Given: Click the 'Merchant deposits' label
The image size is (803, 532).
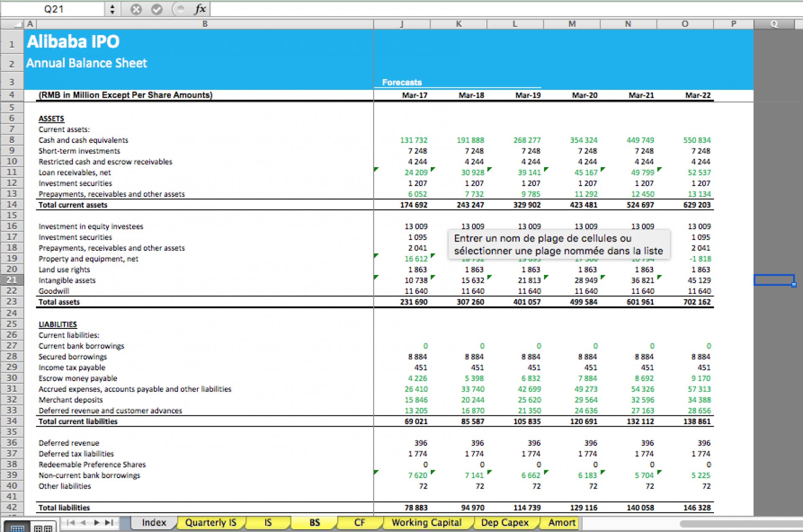Looking at the screenshot, I should click(x=71, y=400).
